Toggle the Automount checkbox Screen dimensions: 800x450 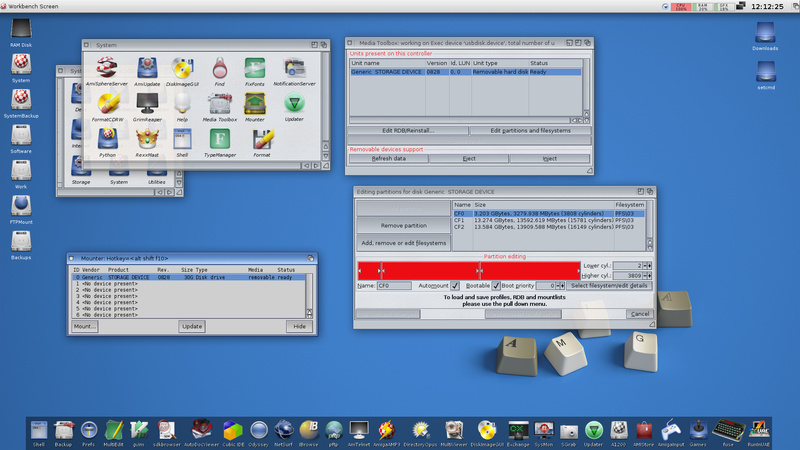tap(455, 285)
